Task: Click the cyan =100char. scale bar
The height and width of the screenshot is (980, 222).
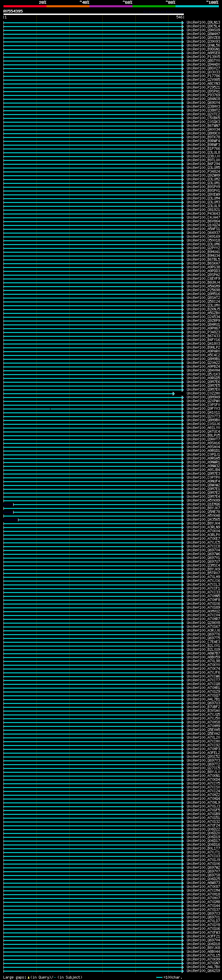Action: tap(159, 977)
